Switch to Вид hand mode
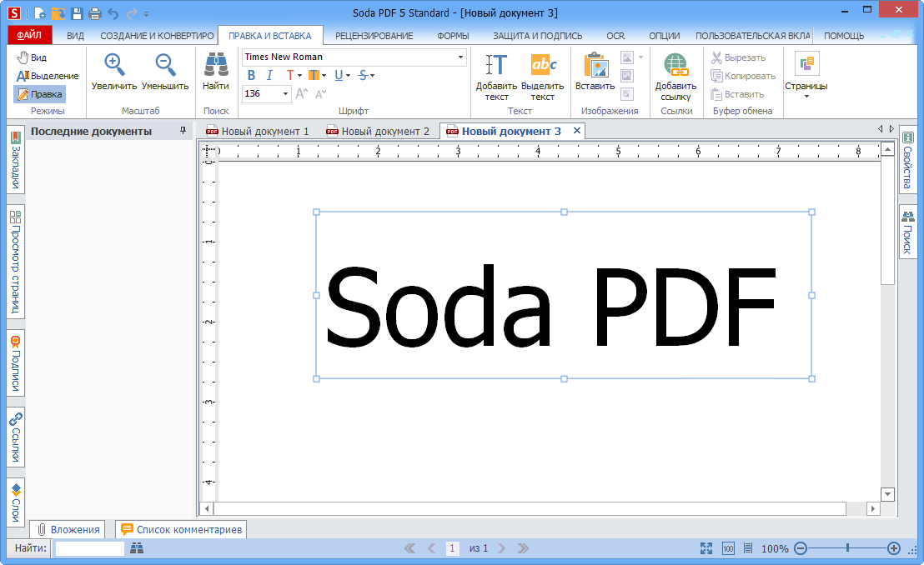Viewport: 924px width, 565px height. (32, 57)
